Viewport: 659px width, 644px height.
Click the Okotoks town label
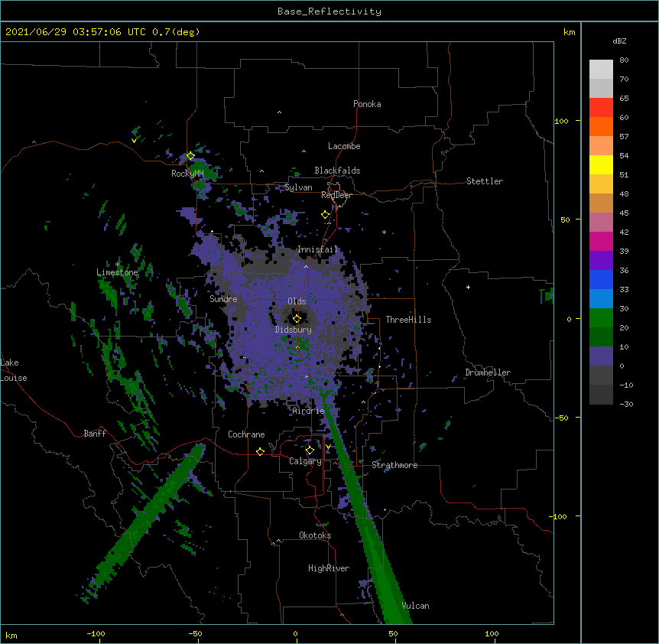point(315,535)
